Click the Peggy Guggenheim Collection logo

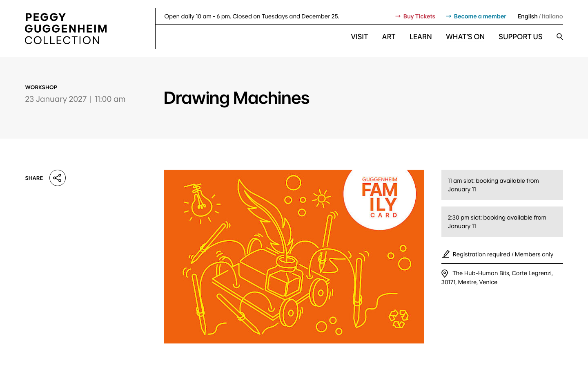(x=66, y=29)
